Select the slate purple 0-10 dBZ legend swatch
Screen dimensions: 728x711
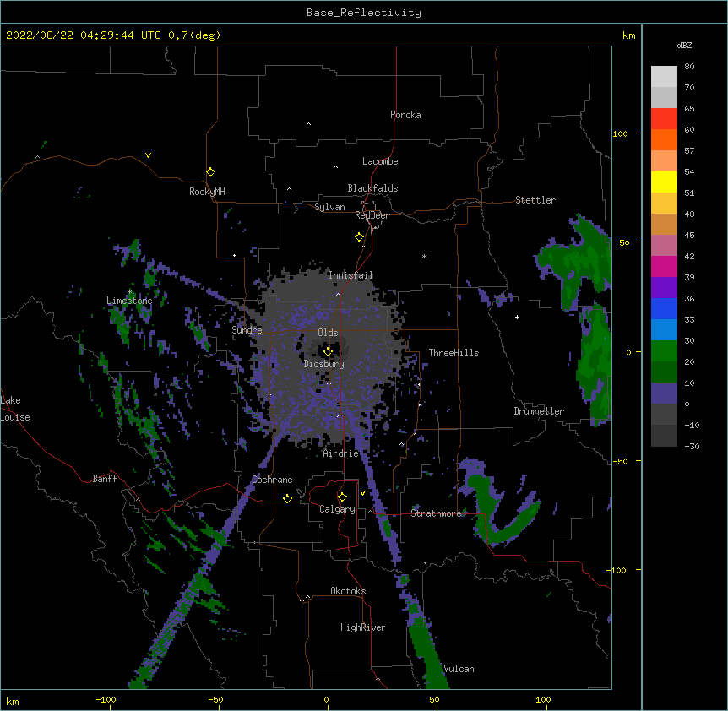[664, 393]
